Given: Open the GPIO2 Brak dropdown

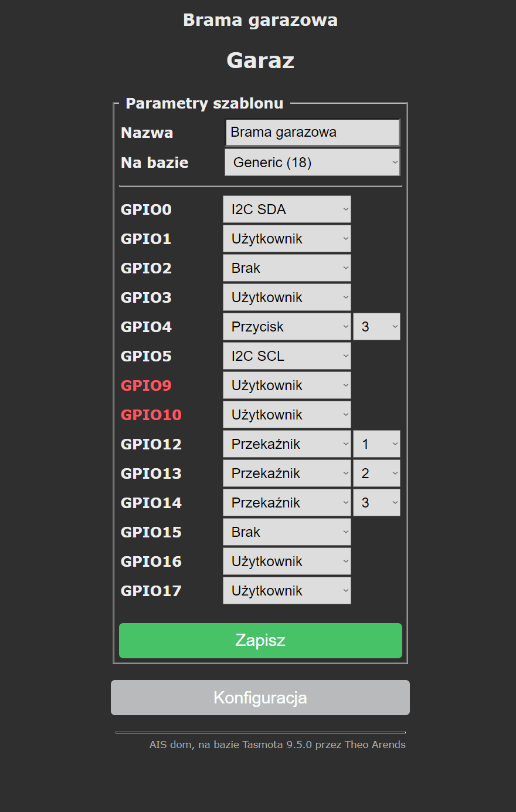Looking at the screenshot, I should (287, 268).
